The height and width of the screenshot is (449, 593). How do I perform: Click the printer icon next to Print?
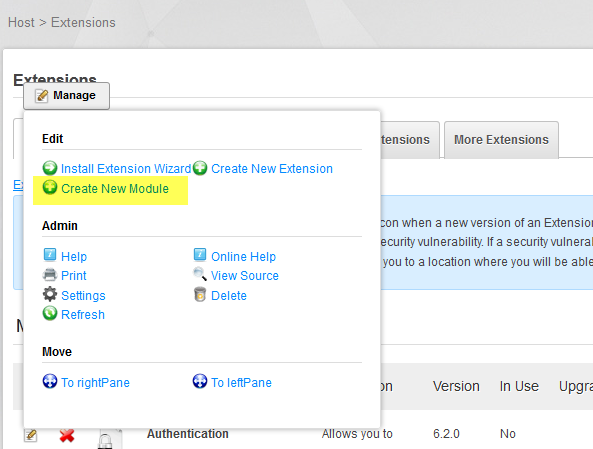50,275
